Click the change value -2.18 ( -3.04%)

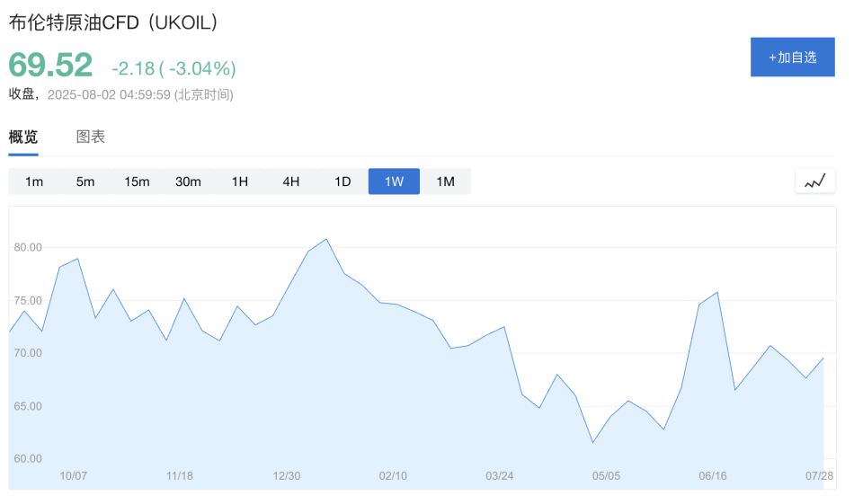click(173, 69)
